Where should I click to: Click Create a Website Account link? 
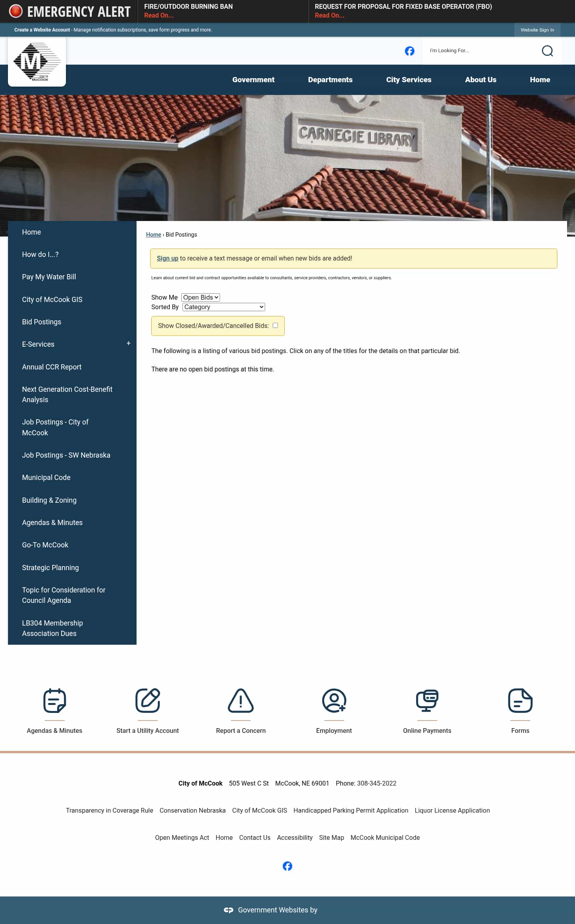pos(42,30)
